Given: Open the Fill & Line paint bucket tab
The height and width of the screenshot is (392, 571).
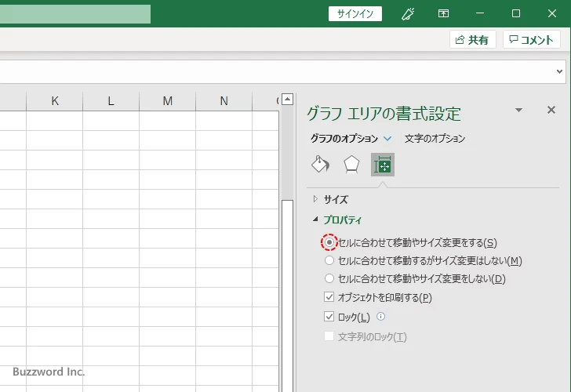Looking at the screenshot, I should pyautogui.click(x=321, y=165).
